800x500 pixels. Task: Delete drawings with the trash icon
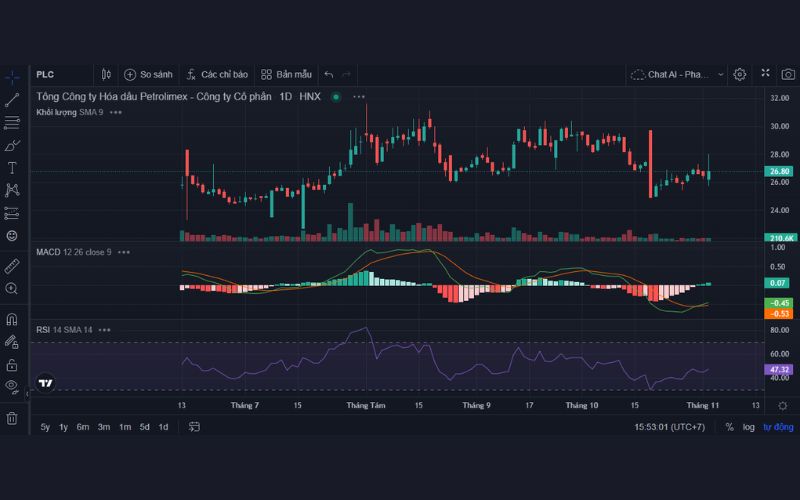coord(12,418)
